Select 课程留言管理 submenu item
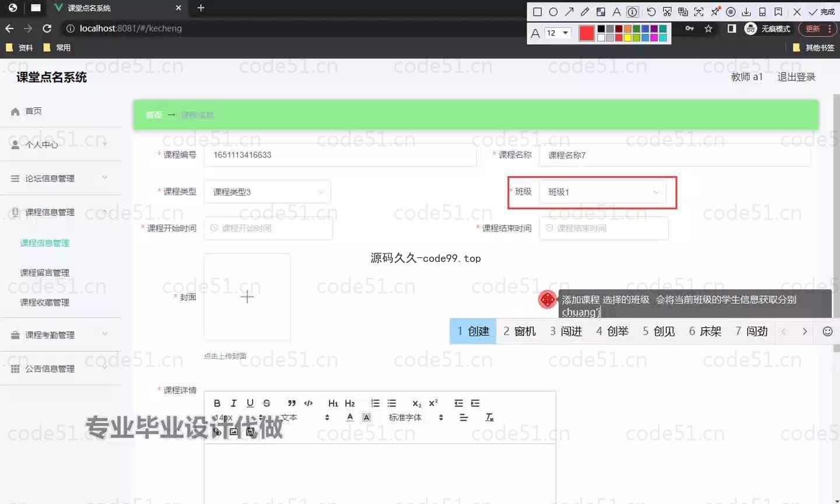The width and height of the screenshot is (840, 504). point(45,272)
